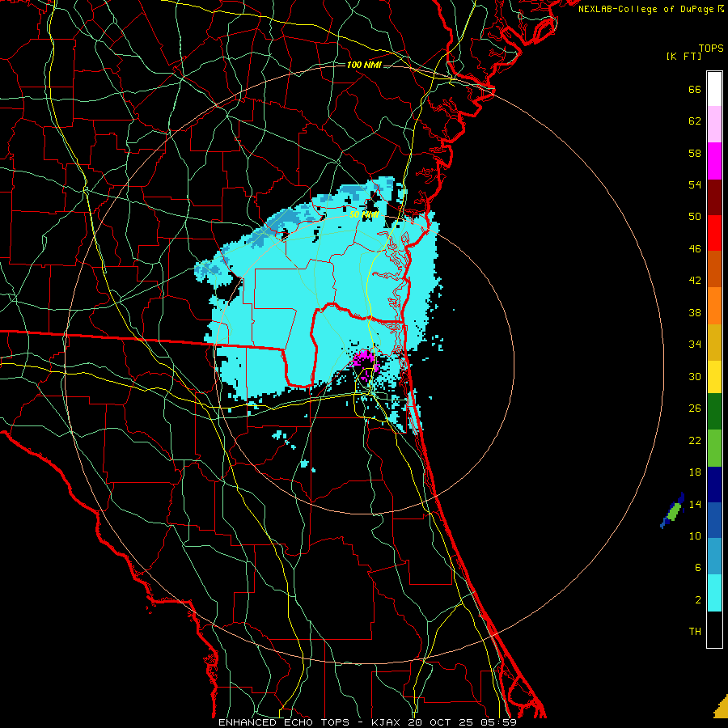Click the 14 legend value
728x728 pixels.
click(695, 505)
